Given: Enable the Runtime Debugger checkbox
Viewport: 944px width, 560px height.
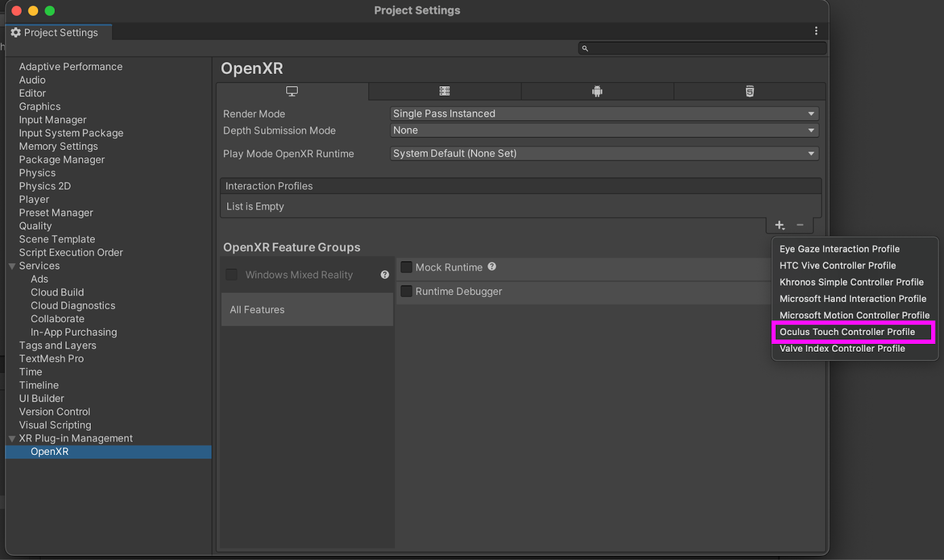Looking at the screenshot, I should (407, 291).
